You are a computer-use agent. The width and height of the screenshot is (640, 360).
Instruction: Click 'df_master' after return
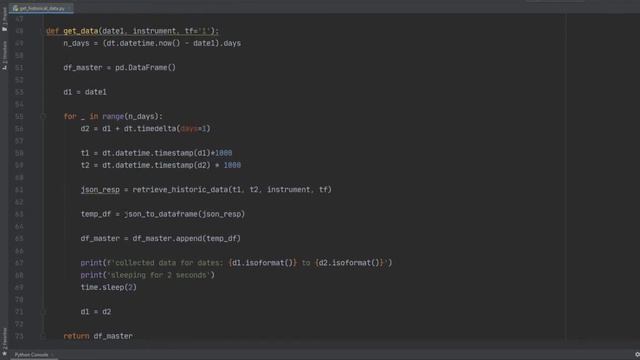[113, 336]
